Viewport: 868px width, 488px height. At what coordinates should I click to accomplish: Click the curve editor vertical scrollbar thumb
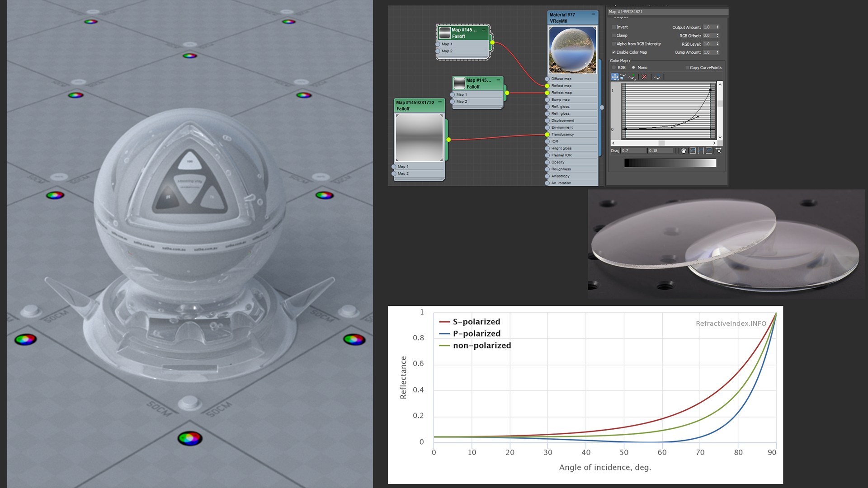point(720,104)
